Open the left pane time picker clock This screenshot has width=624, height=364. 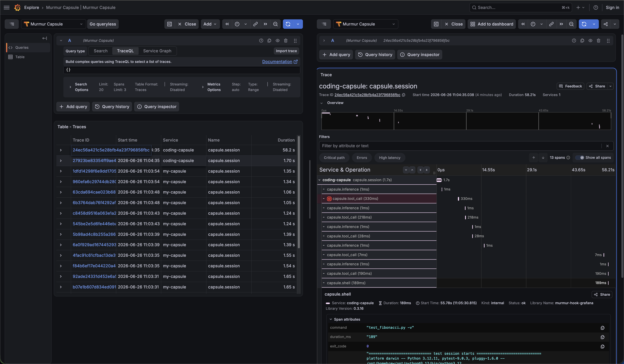coord(237,24)
